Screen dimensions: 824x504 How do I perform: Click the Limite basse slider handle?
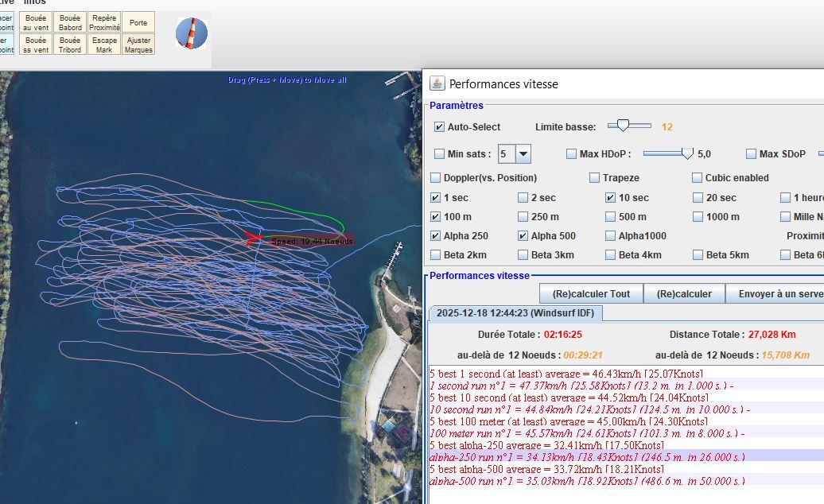click(x=624, y=126)
